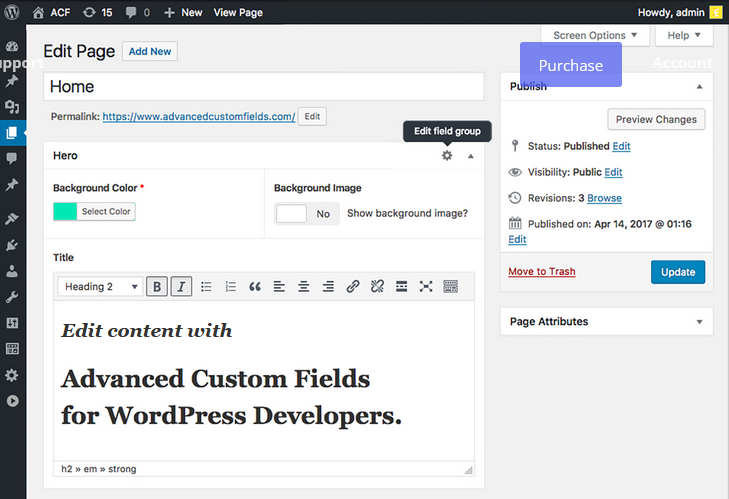The height and width of the screenshot is (499, 729).
Task: Click Preview Changes button
Action: [656, 120]
